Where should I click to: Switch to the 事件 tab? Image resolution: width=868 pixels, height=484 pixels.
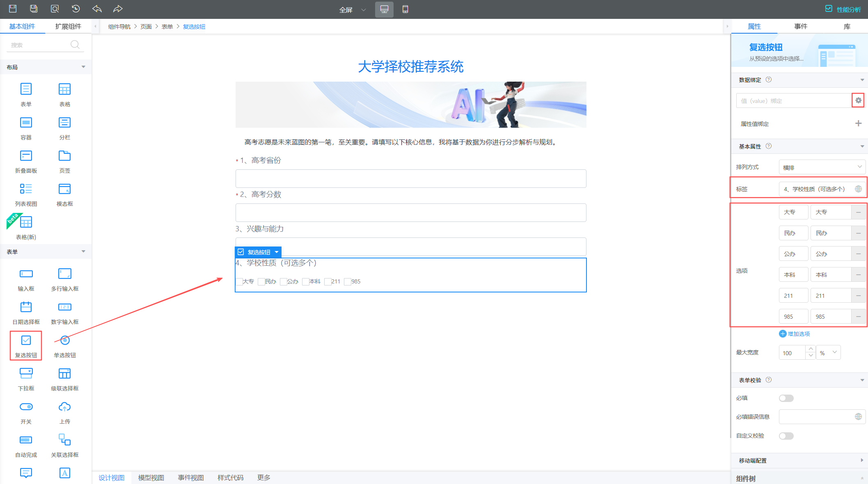click(800, 27)
